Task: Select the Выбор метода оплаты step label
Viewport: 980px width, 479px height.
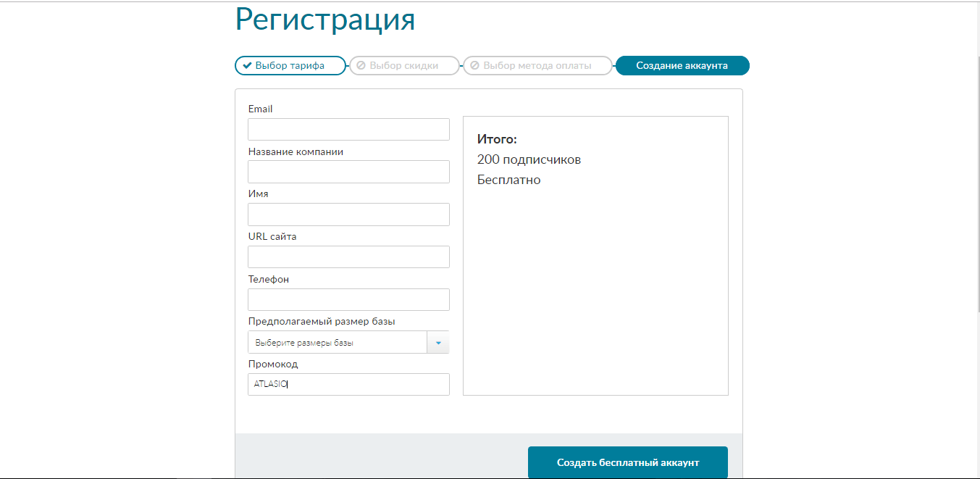Action: (x=537, y=66)
